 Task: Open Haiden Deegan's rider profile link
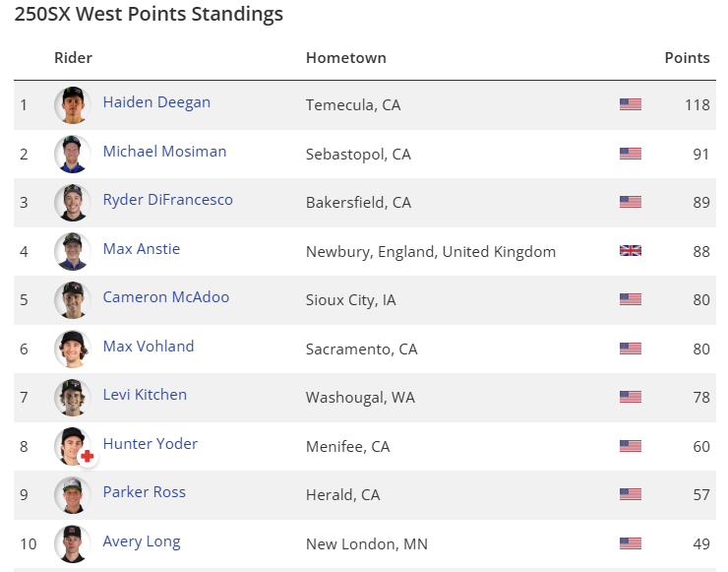coord(156,102)
